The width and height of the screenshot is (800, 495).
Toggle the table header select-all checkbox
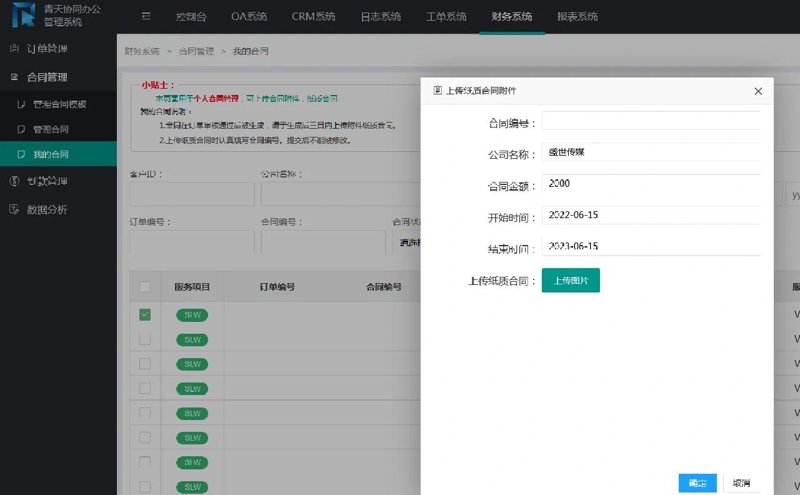[x=145, y=287]
